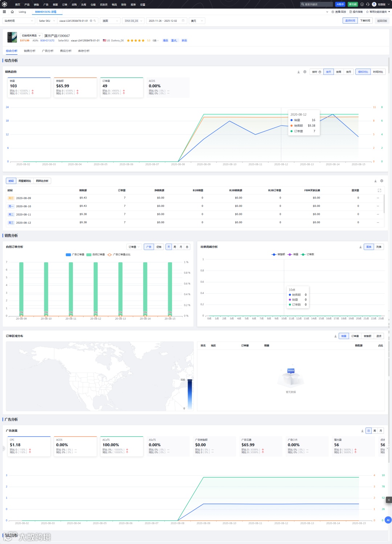Open the floating AI assistant button
Screen dimensions: 392x544
388,520
